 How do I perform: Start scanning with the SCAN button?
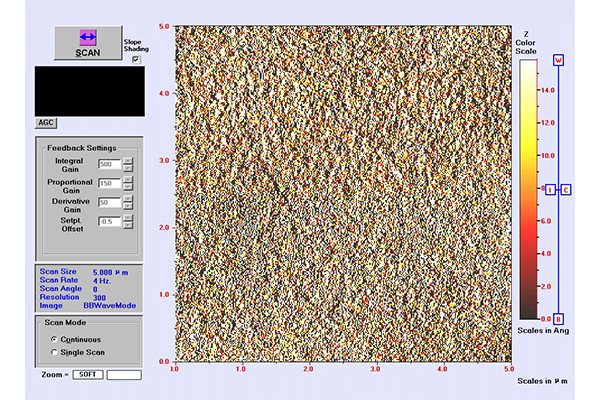point(88,43)
